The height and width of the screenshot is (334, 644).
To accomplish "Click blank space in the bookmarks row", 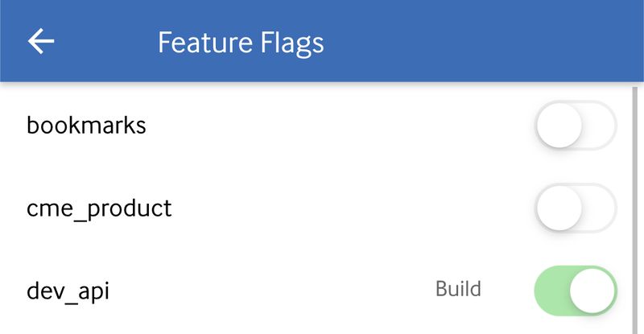I will 338,126.
